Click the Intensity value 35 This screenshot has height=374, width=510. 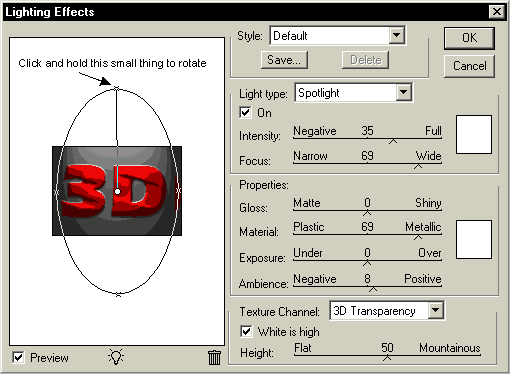pos(367,130)
